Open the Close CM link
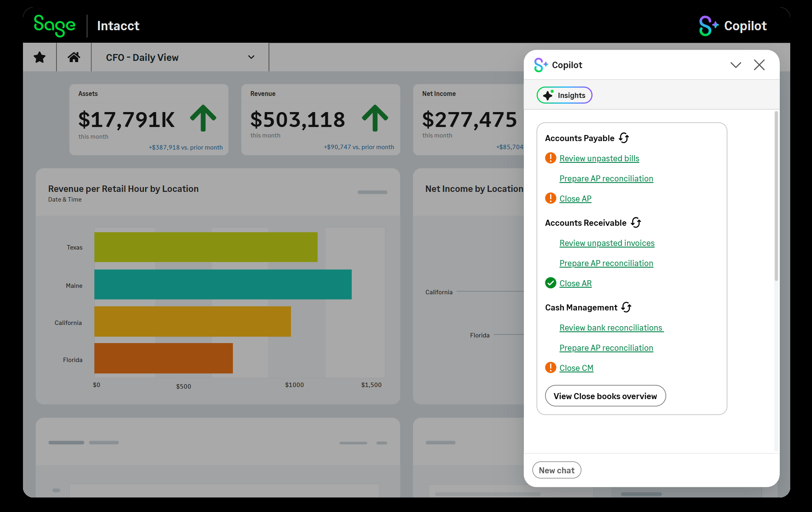The image size is (812, 512). click(576, 368)
